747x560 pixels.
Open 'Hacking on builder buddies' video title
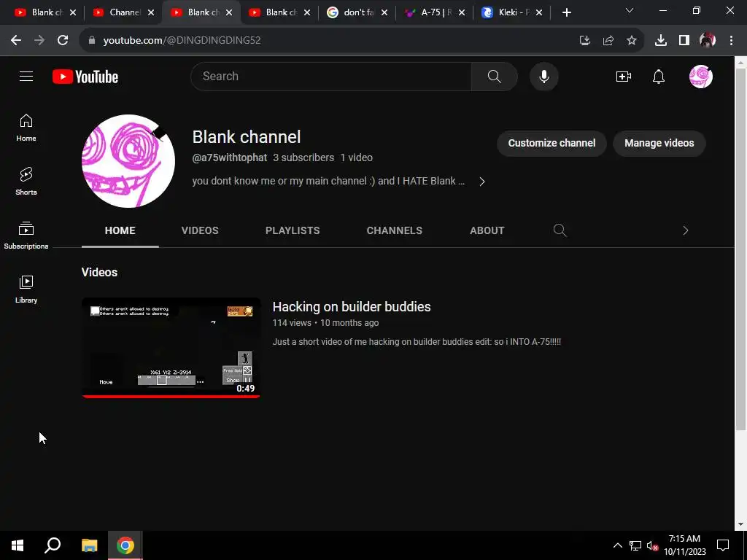click(x=352, y=307)
